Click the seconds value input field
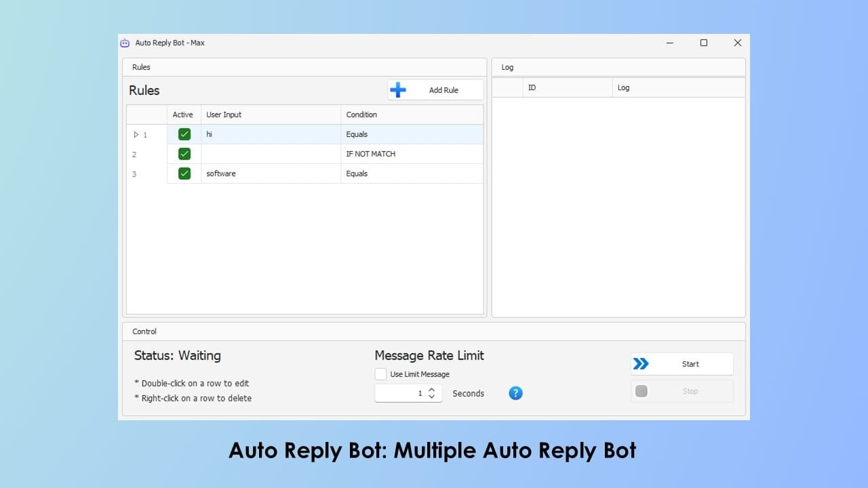 tap(400, 393)
